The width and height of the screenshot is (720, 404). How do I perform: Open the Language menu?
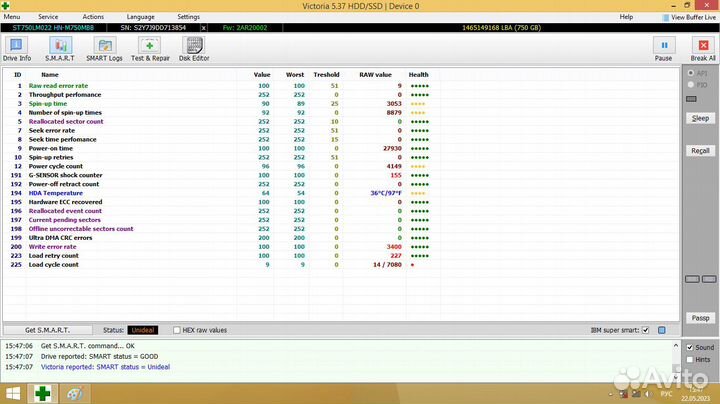141,17
